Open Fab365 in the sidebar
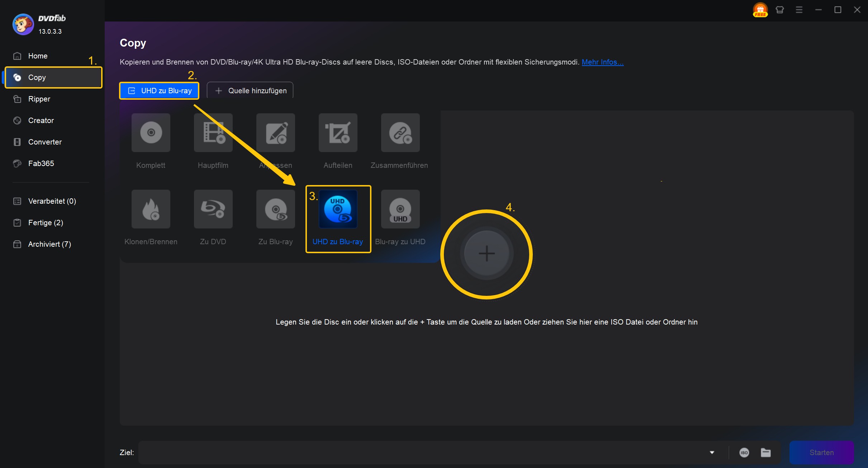 click(41, 164)
